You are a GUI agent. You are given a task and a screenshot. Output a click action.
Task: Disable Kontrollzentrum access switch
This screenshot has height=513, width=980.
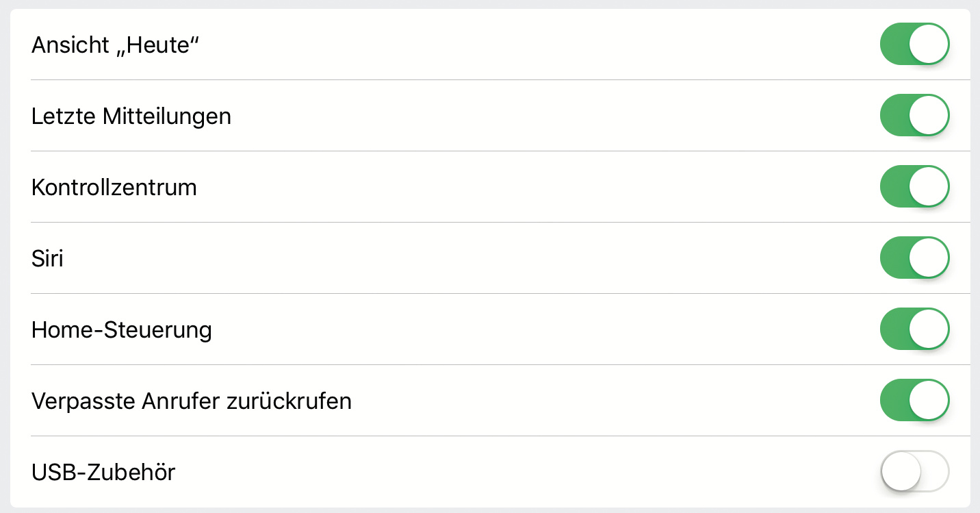(x=914, y=187)
